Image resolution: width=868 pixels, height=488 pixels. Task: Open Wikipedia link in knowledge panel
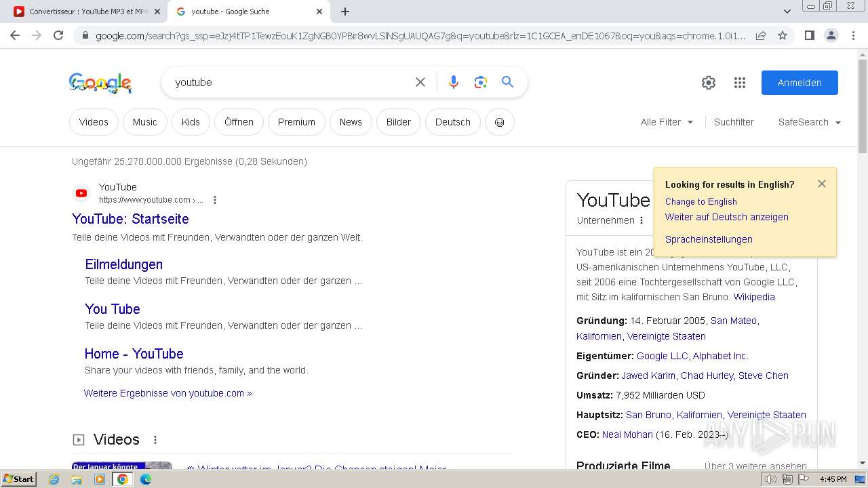pos(754,297)
